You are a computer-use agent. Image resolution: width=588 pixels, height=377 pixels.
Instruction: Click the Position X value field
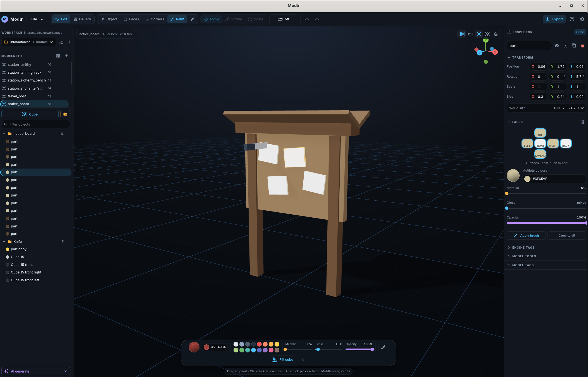[x=539, y=66]
